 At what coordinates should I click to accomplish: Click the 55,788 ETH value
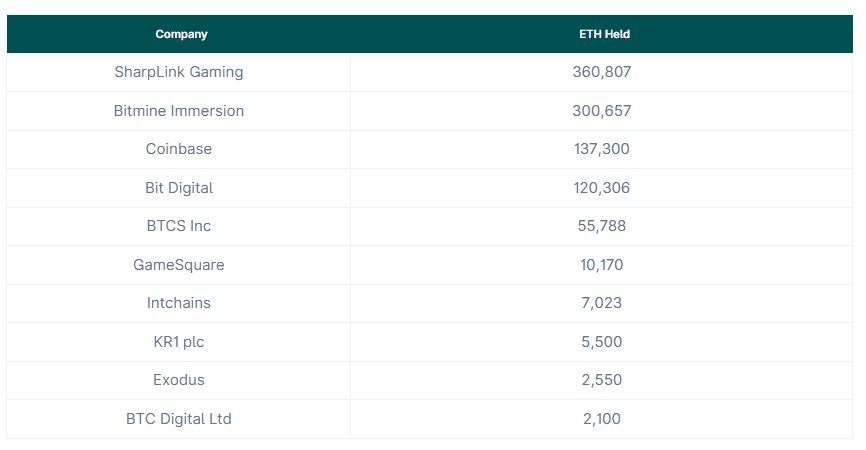602,226
